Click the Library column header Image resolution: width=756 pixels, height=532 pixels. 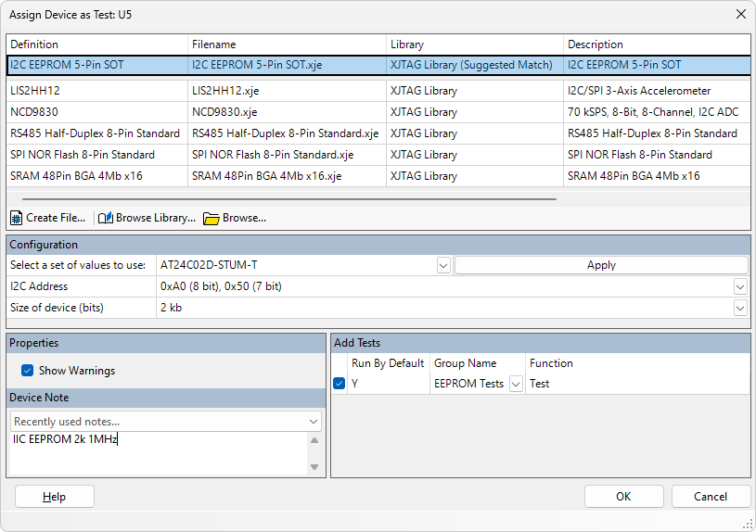[x=474, y=44]
